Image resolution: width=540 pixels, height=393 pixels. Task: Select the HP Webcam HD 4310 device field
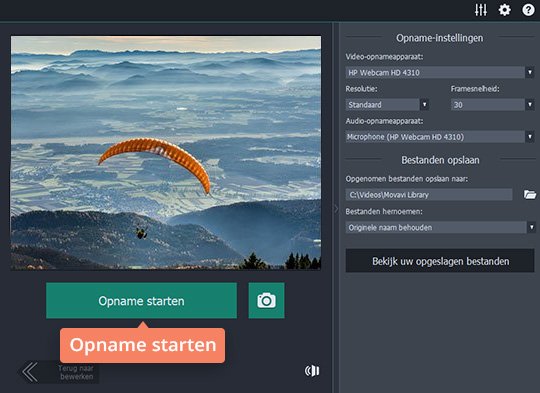pos(435,72)
